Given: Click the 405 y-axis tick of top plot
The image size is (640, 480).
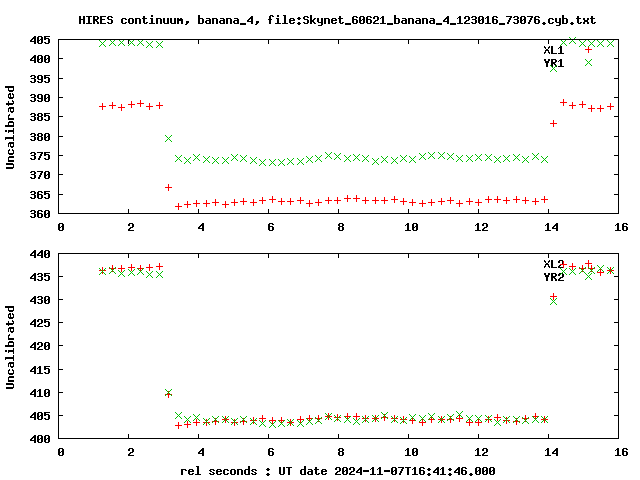Looking at the screenshot, I should (40, 40).
